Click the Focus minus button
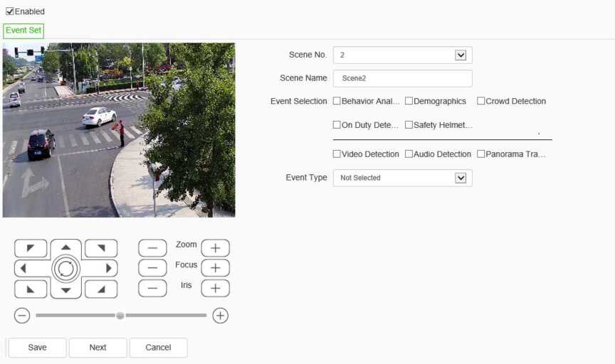 [152, 268]
